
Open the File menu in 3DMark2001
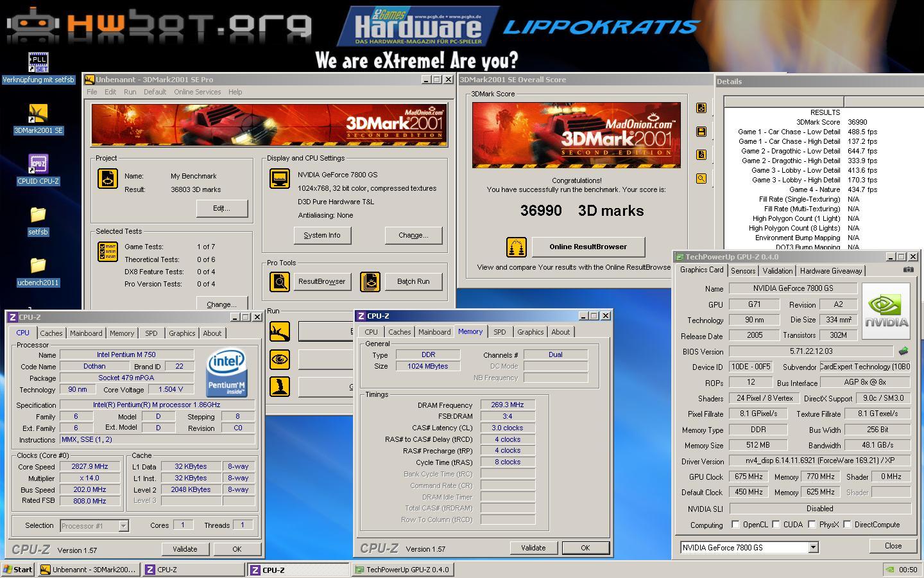coord(92,92)
